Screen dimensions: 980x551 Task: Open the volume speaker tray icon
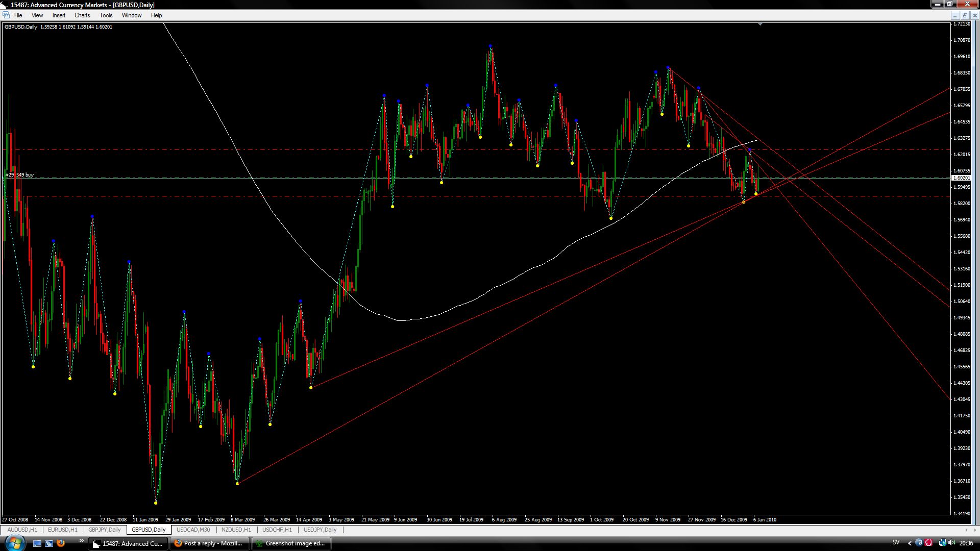point(952,543)
